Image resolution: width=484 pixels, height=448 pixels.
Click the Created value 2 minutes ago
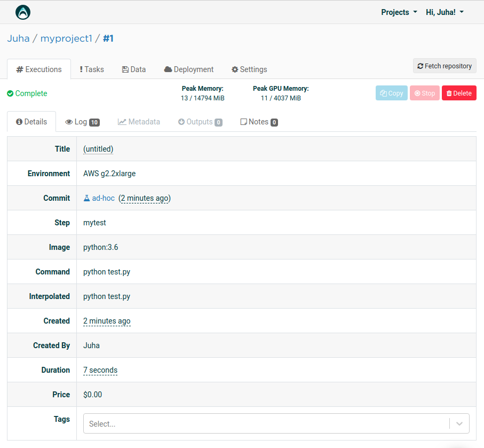(107, 321)
